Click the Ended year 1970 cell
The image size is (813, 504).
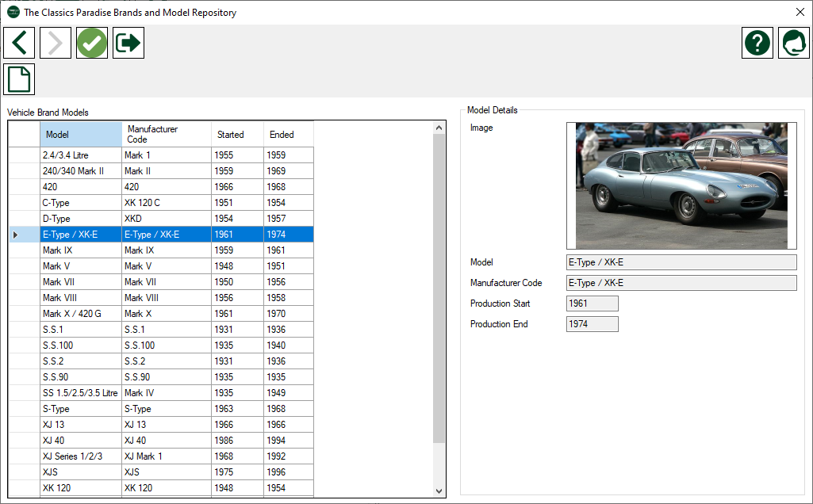[289, 314]
